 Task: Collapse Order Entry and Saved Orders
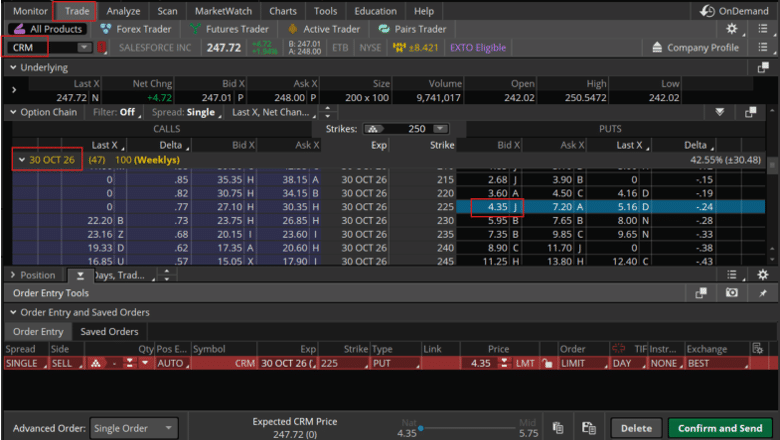click(13, 312)
